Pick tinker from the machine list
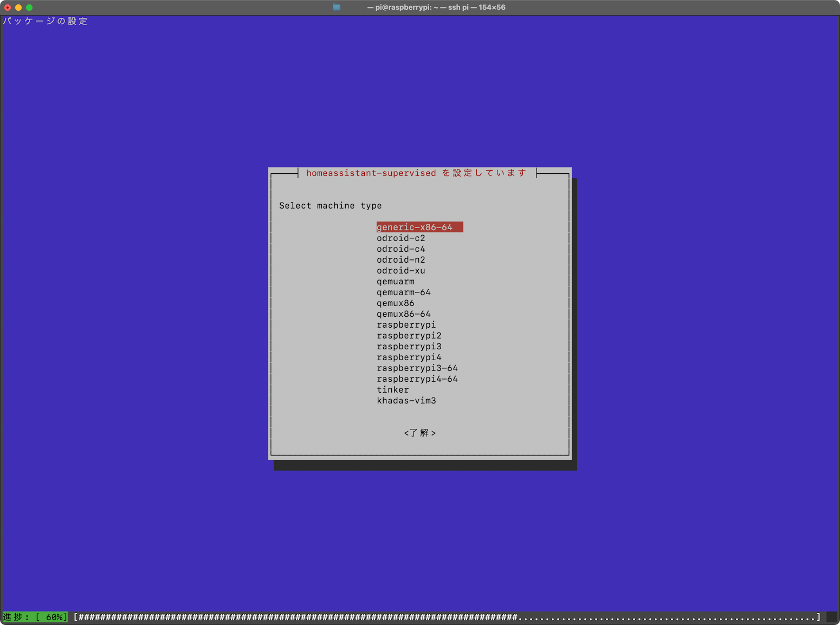This screenshot has height=625, width=840. click(393, 389)
